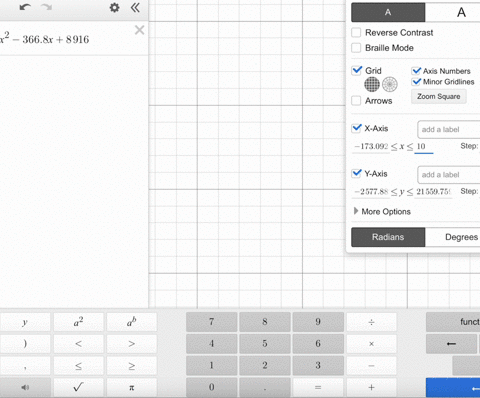Tap the 7 key on the keypad

click(x=211, y=322)
